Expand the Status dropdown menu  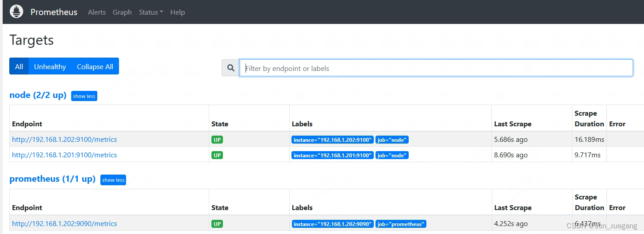pyautogui.click(x=151, y=12)
